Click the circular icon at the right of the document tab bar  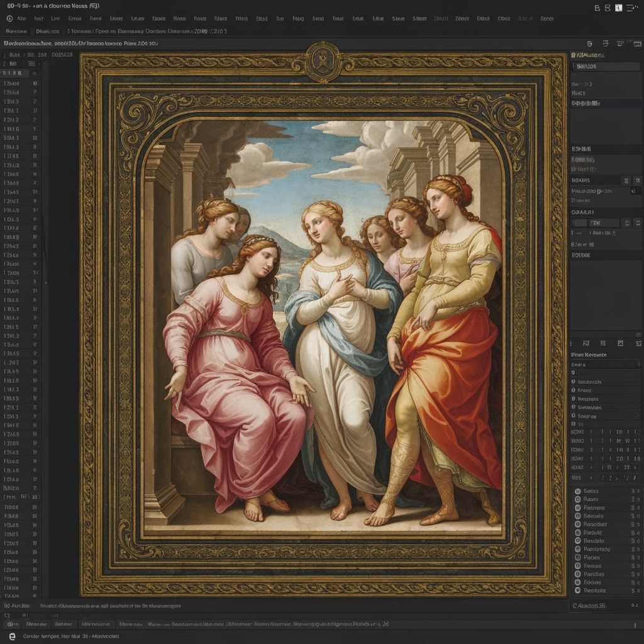tap(589, 44)
